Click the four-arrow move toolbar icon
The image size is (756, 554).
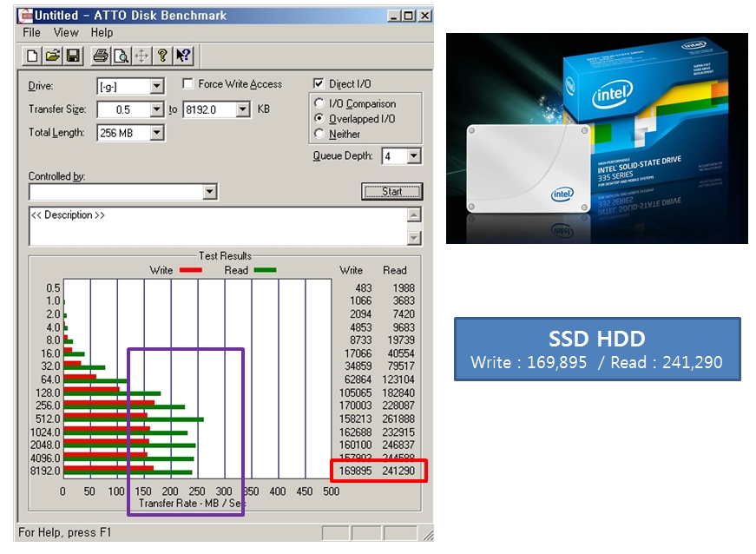click(141, 56)
